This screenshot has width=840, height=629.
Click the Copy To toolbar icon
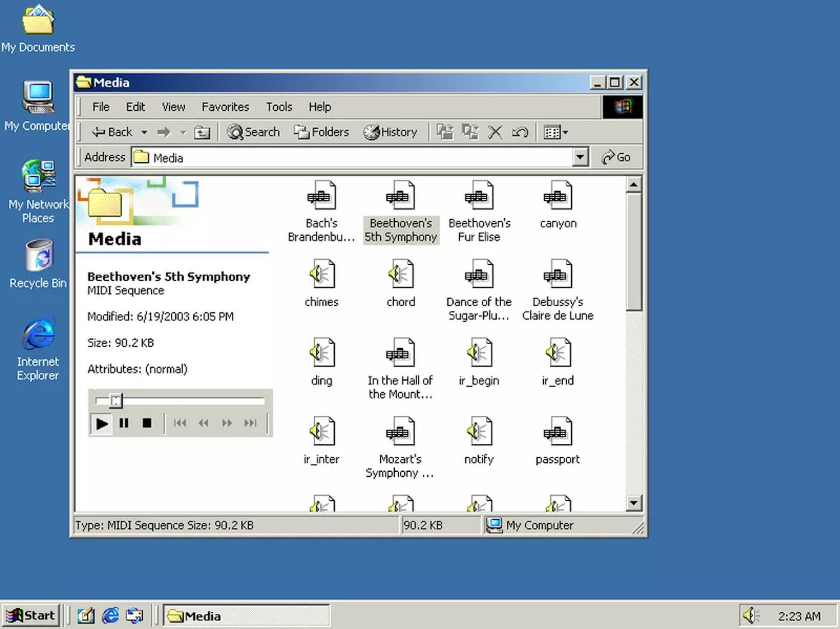(x=470, y=132)
